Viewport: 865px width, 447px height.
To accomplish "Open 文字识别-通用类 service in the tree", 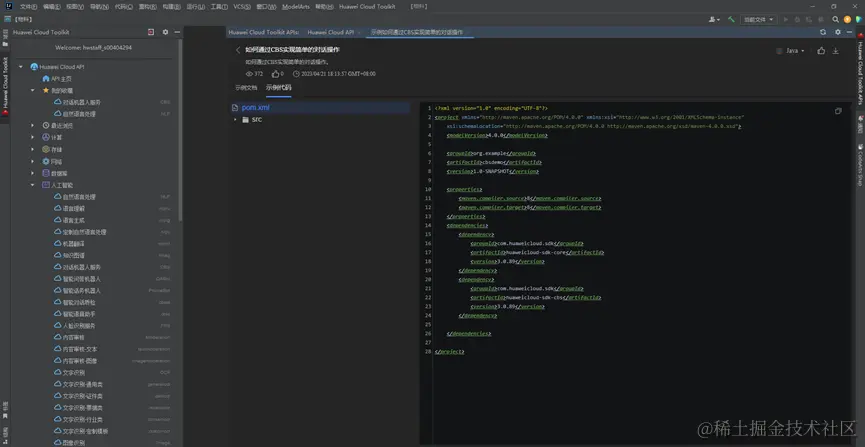I will click(x=82, y=384).
